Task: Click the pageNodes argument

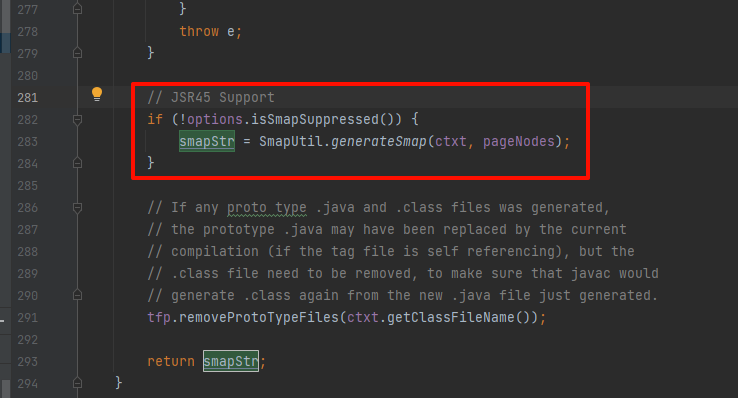Action: coord(519,142)
